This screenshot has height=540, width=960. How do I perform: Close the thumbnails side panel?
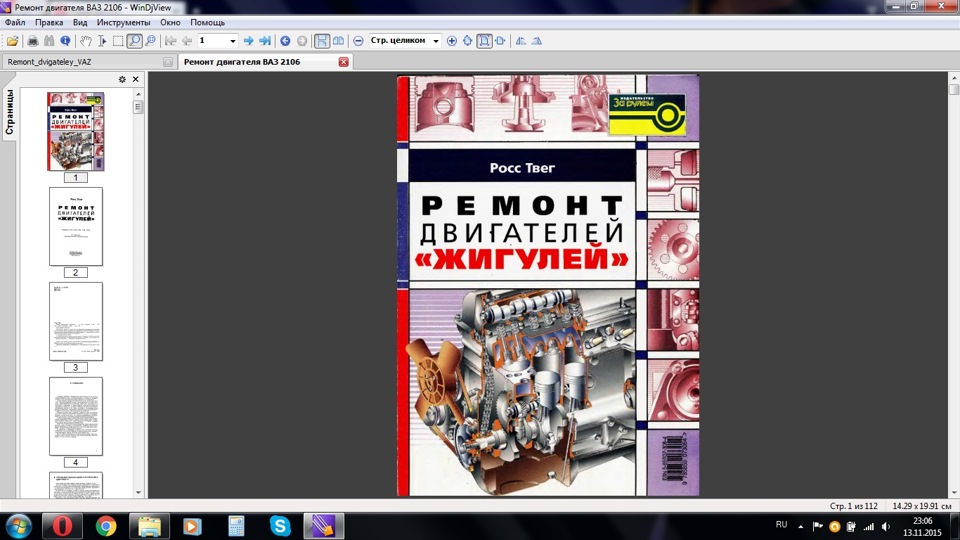tap(136, 80)
